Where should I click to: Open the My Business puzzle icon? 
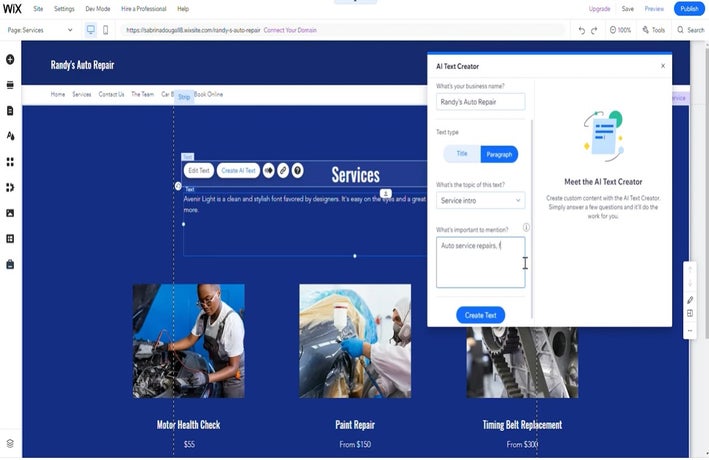[x=10, y=187]
